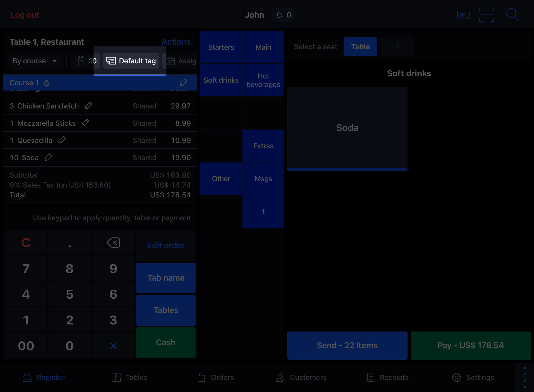The image size is (534, 392).
Task: Click the Pay US$ 178.54 button
Action: pos(470,345)
